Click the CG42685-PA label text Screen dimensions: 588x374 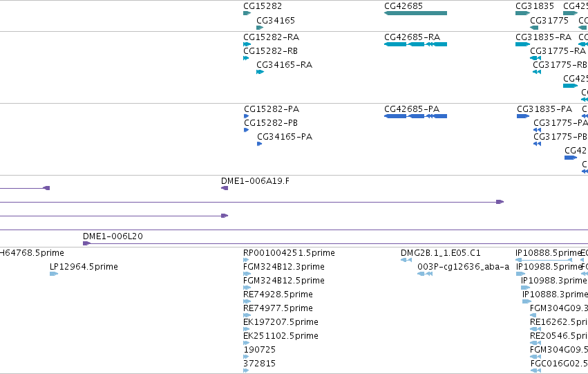tap(412, 109)
